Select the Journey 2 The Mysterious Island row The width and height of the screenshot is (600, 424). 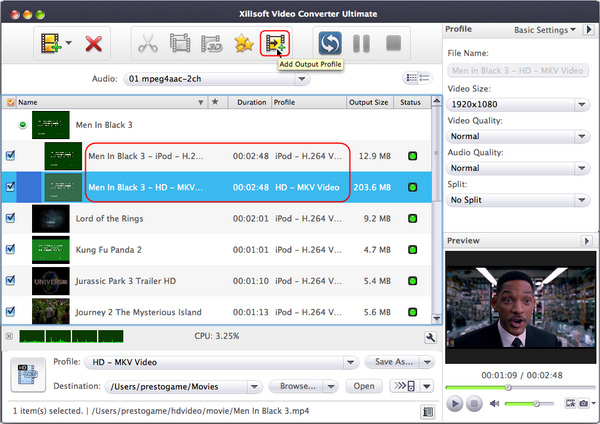tap(217, 312)
